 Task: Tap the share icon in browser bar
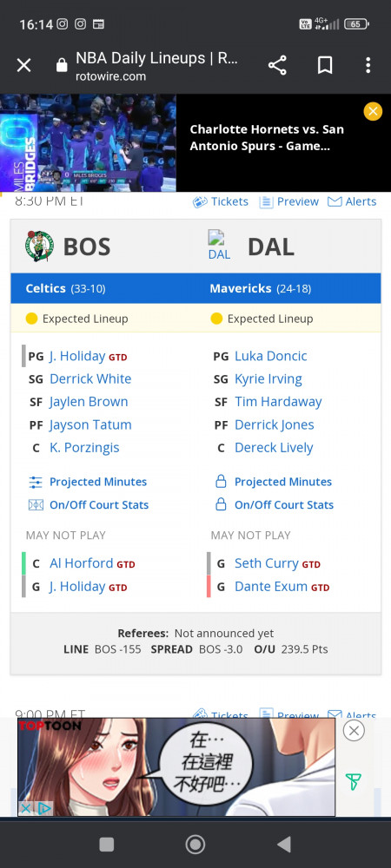point(277,66)
